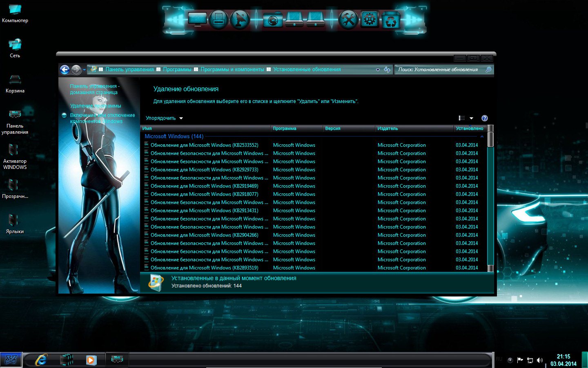Open the library icon on the taskbar
588x368 pixels.
(x=67, y=360)
